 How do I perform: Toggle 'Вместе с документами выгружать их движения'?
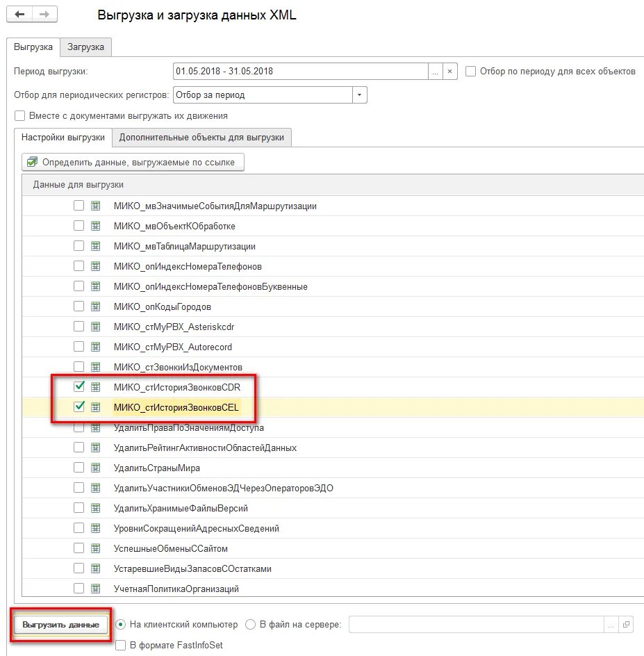(x=19, y=115)
